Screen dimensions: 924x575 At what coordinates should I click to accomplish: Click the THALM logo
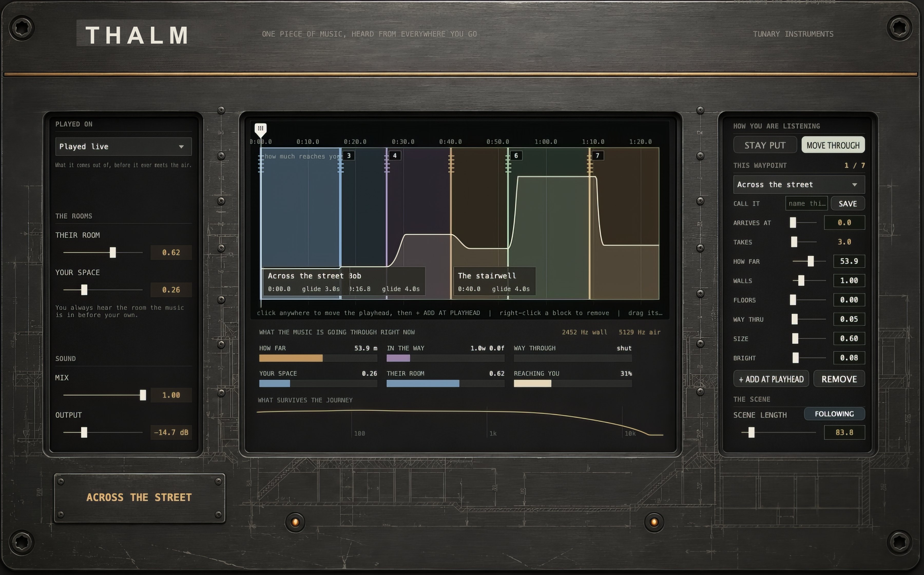[x=137, y=35]
